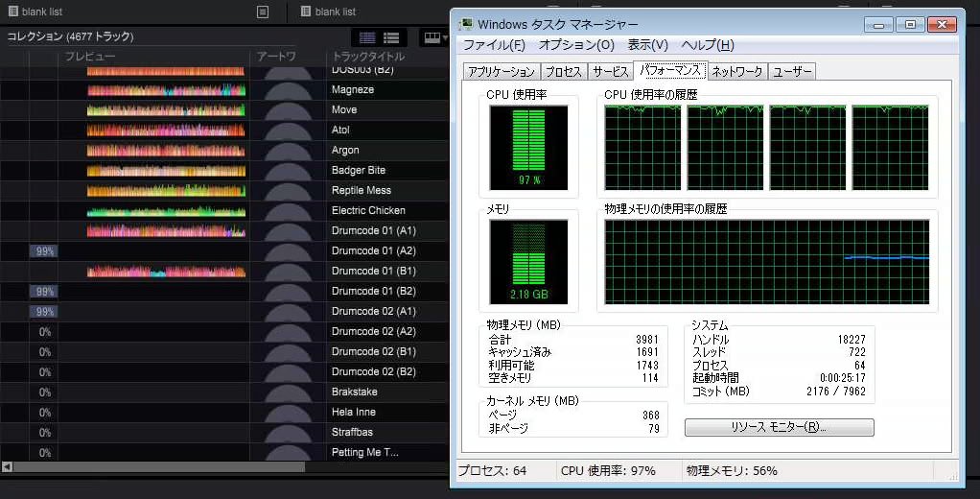980x499 pixels.
Task: Open the column chooser dropdown
Action: pyautogui.click(x=435, y=38)
